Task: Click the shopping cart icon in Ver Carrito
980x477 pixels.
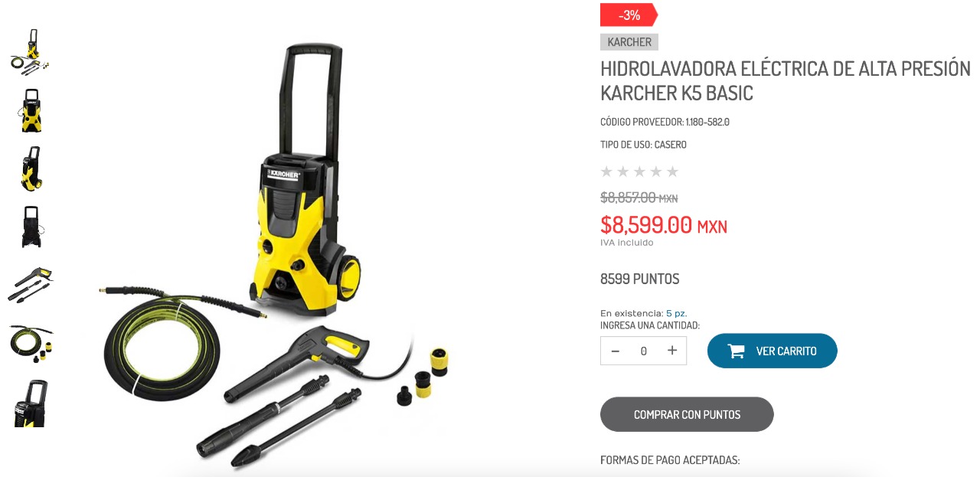Action: pyautogui.click(x=736, y=351)
